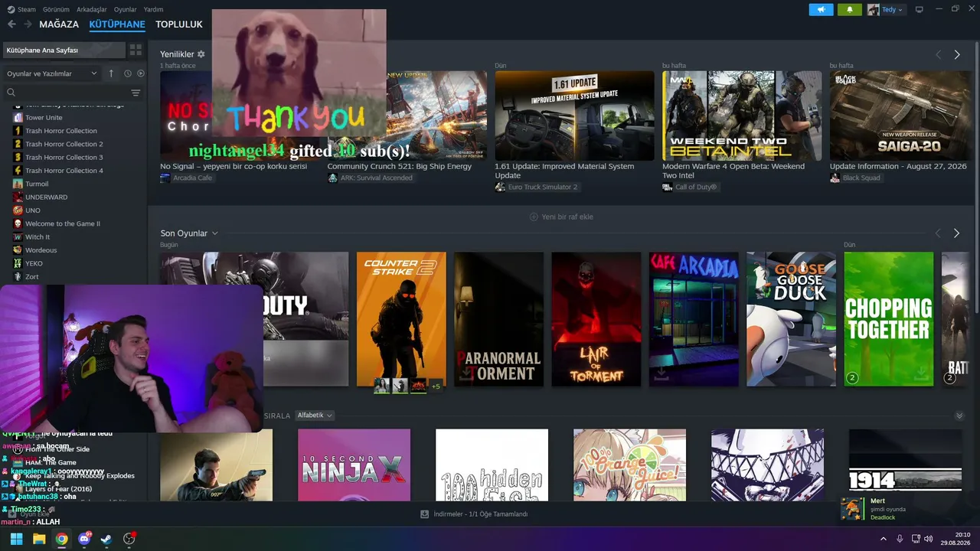Open the Windows Start menu
The width and height of the screenshot is (980, 551).
pyautogui.click(x=16, y=539)
